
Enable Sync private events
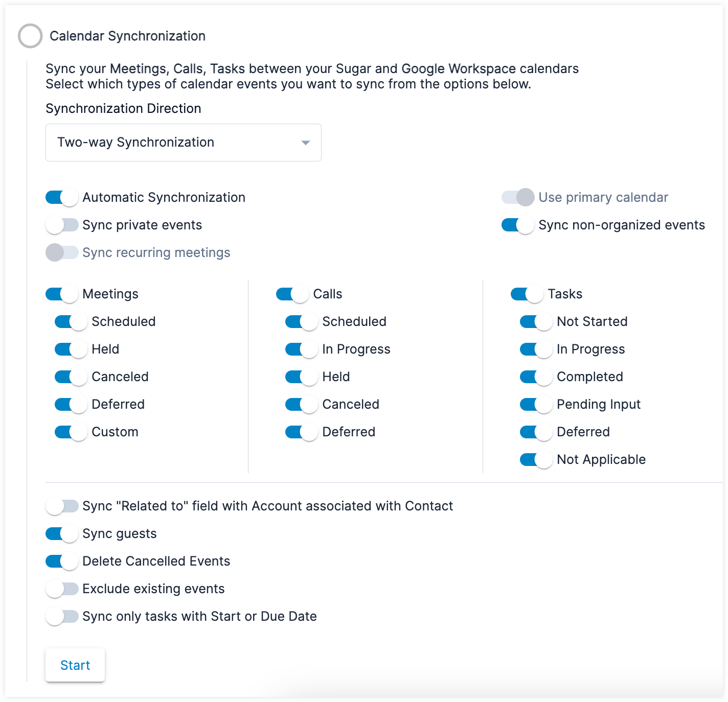pos(62,225)
